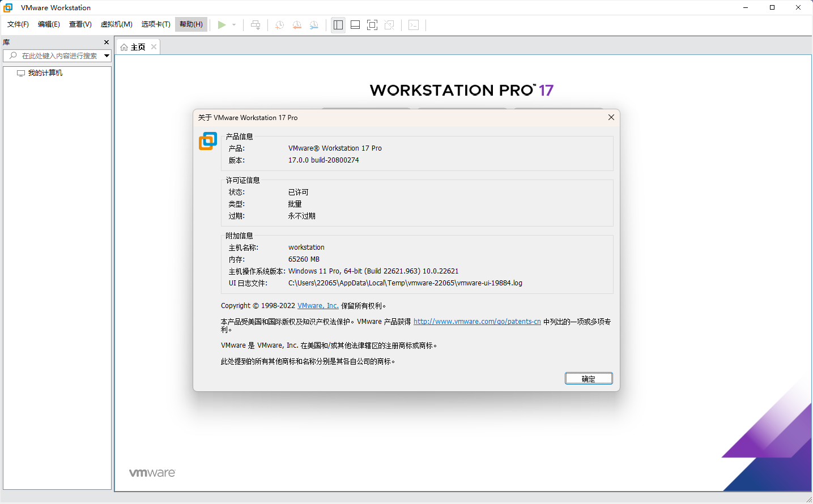The image size is (813, 504).
Task: Click the 确定 button in About dialog
Action: [x=589, y=378]
